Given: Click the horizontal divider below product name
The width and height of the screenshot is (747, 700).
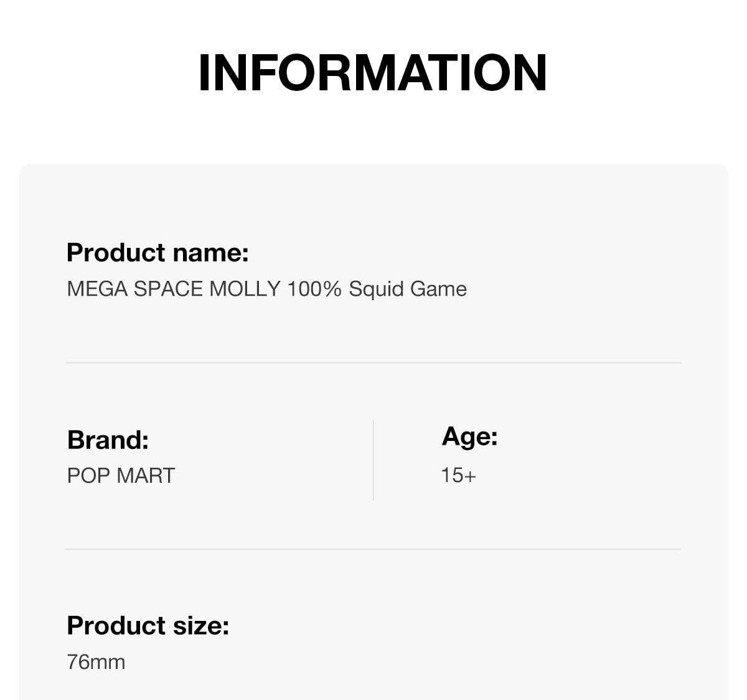Looking at the screenshot, I should pyautogui.click(x=374, y=362).
